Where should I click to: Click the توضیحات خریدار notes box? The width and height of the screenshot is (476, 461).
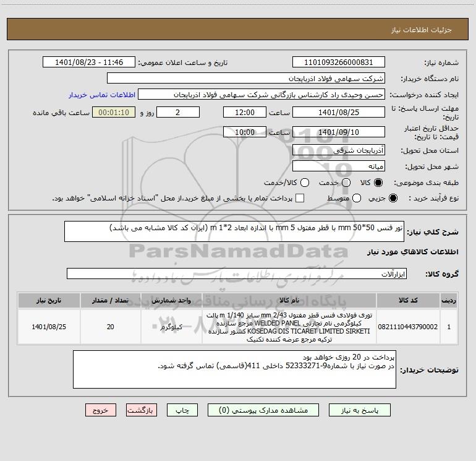pos(234,369)
